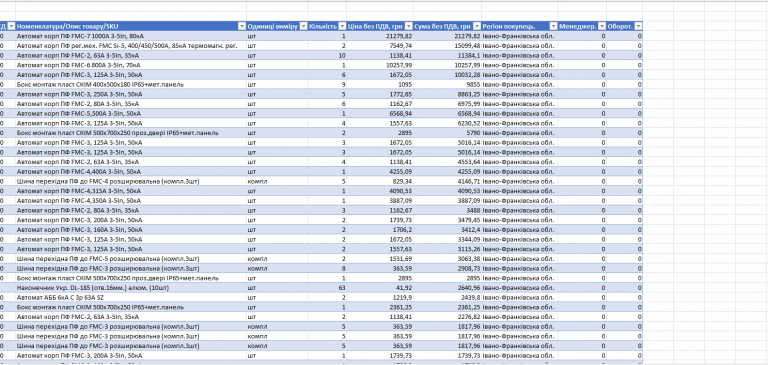Open the Регіон покупець filter dropdown
This screenshot has height=365, width=768.
[x=553, y=26]
